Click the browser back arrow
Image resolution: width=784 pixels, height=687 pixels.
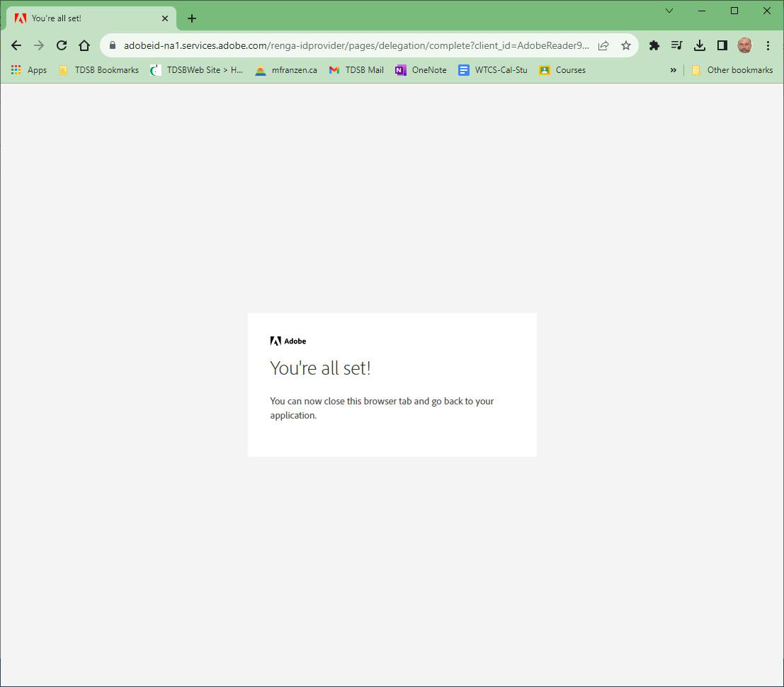(16, 45)
